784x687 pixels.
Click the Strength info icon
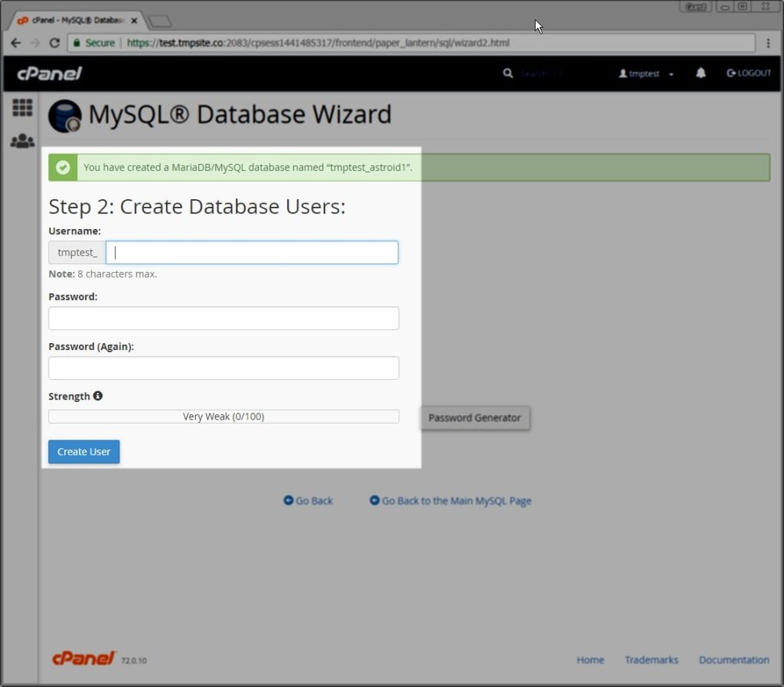click(98, 396)
